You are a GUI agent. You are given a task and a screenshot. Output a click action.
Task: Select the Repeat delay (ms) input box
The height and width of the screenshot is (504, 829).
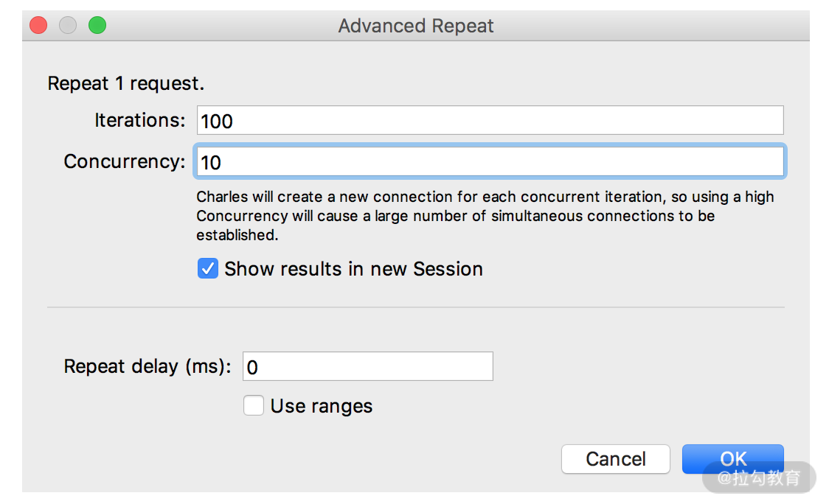point(368,366)
